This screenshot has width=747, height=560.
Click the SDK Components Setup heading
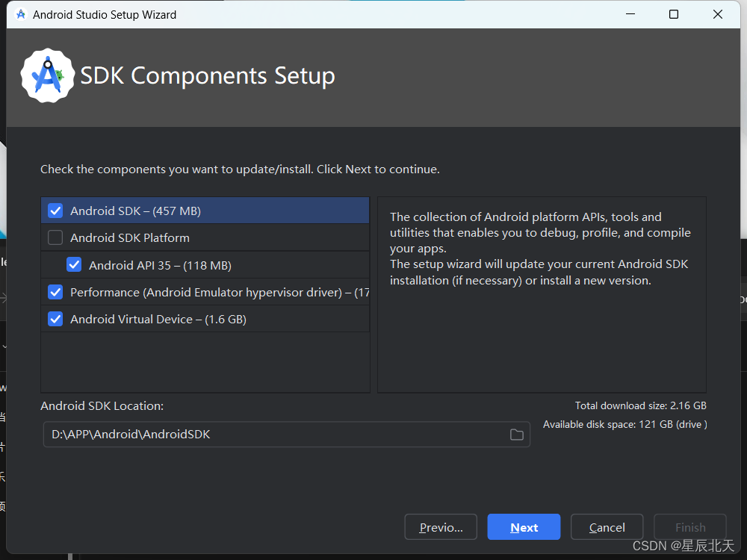208,75
